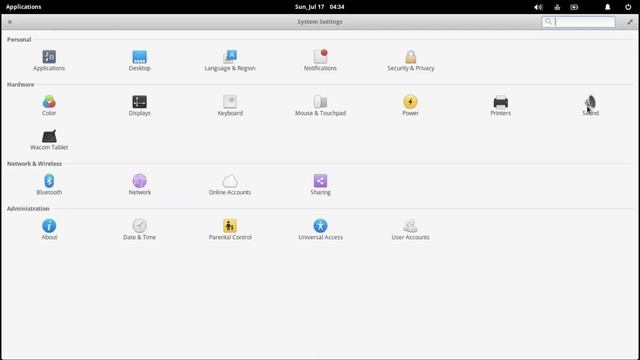Open the Network settings

point(140,184)
